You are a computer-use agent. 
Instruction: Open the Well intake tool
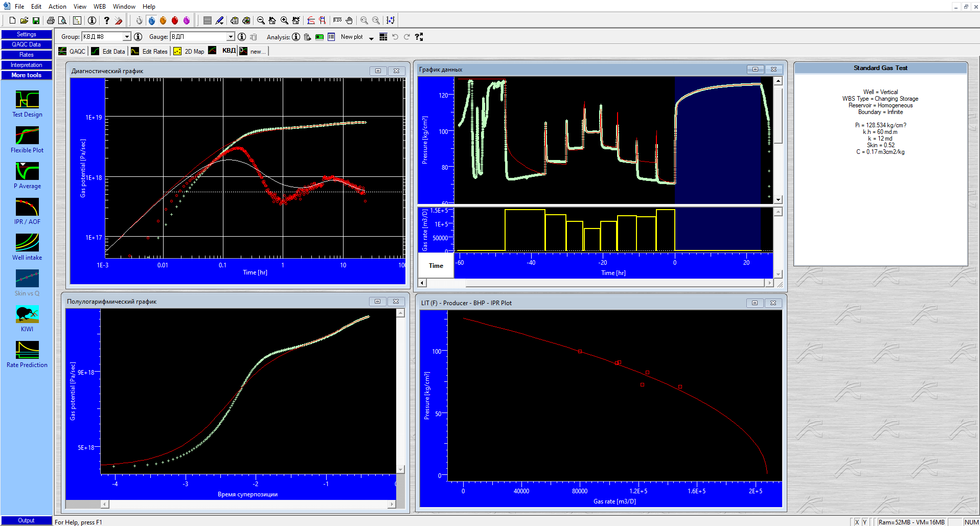[27, 247]
